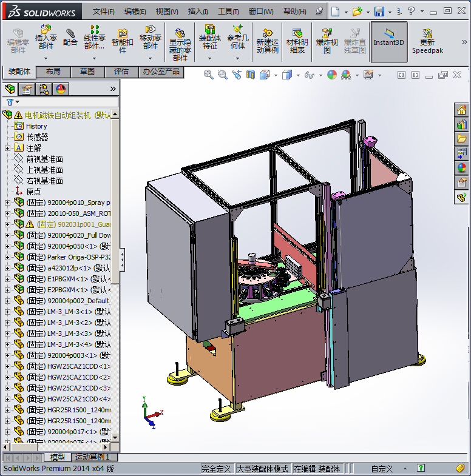Select the 前视基准面 plane

click(44, 159)
